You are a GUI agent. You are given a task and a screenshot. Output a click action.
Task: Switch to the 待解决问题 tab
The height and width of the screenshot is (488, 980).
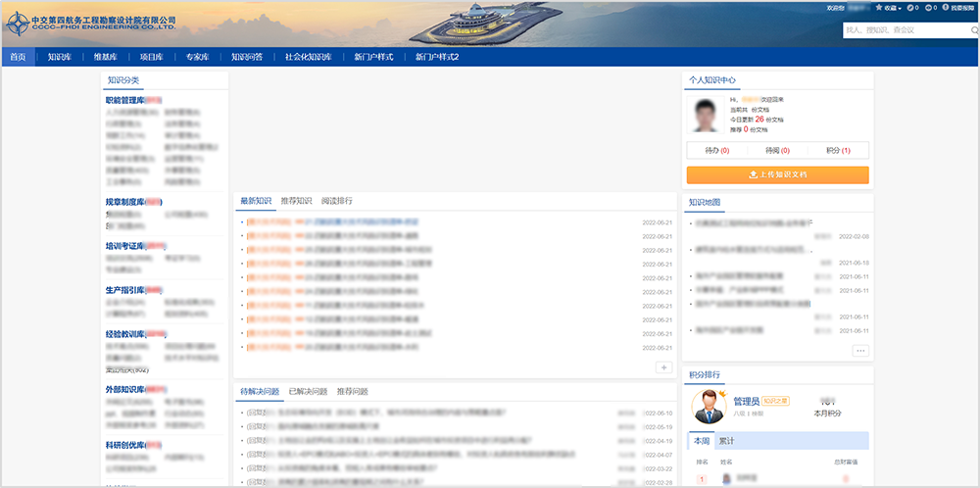pyautogui.click(x=260, y=392)
